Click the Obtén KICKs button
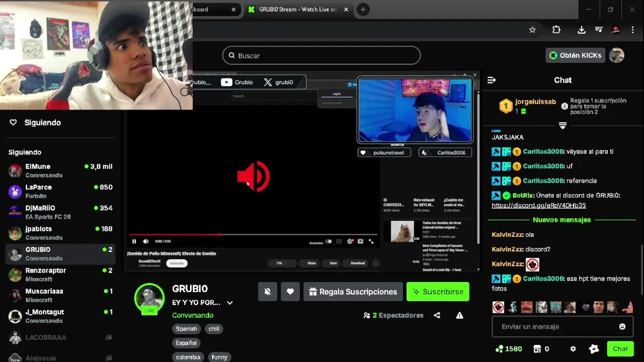The width and height of the screenshot is (644, 362). tap(575, 55)
